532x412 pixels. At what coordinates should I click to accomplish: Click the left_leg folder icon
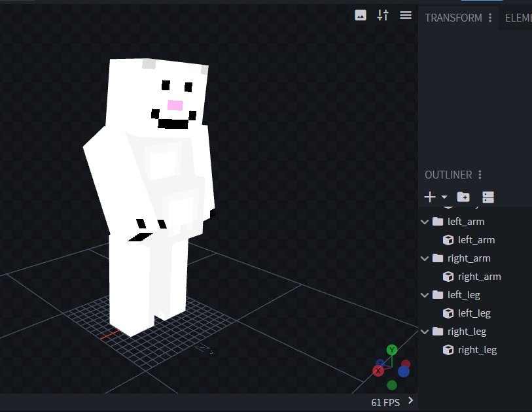(x=438, y=295)
